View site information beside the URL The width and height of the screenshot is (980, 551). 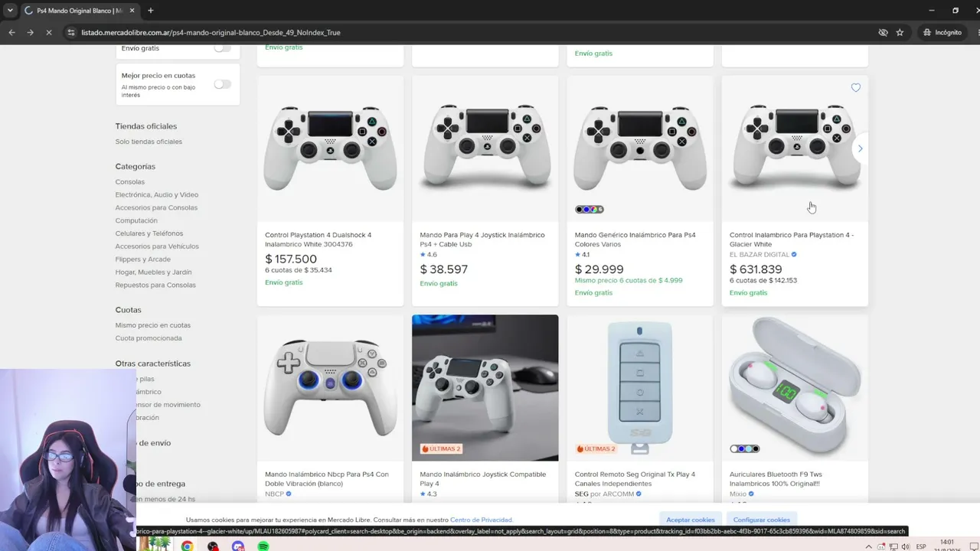[71, 32]
